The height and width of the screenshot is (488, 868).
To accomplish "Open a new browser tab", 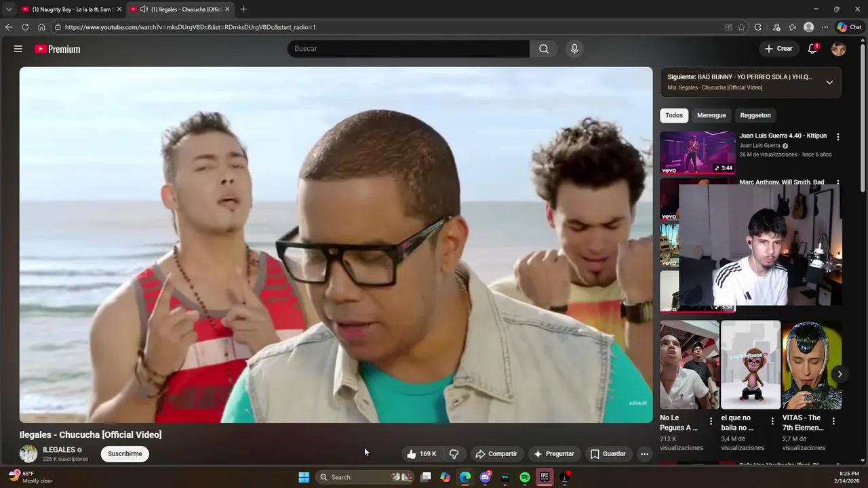I will [x=243, y=9].
